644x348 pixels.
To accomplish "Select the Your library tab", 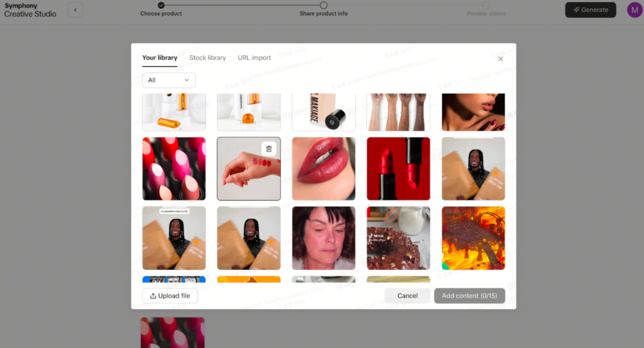I will (x=159, y=58).
